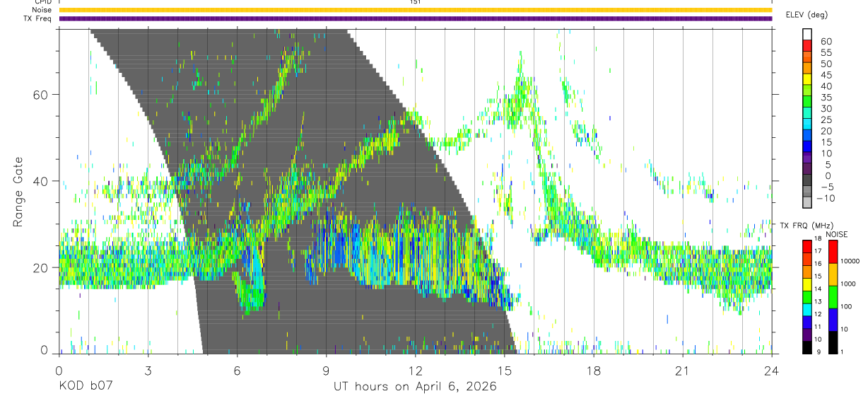
Task: Click the '1000' label on the NOISE scale
Action: (848, 284)
